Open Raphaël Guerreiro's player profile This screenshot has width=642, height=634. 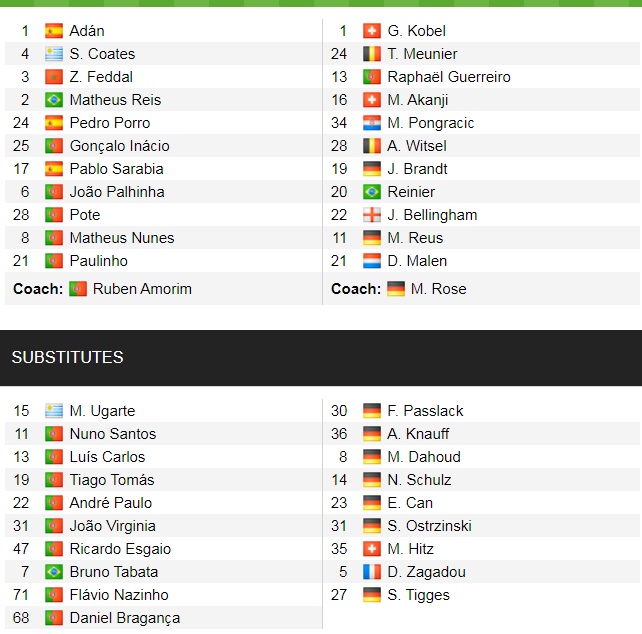tap(449, 77)
